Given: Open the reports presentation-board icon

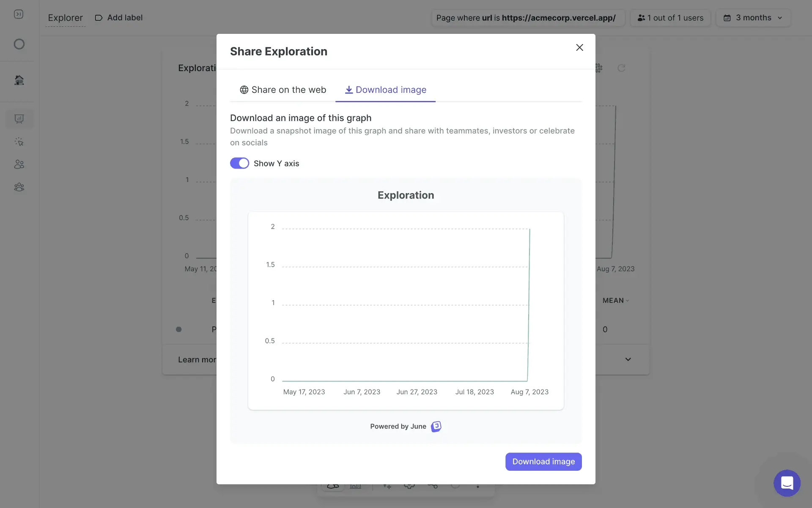Looking at the screenshot, I should [x=19, y=119].
